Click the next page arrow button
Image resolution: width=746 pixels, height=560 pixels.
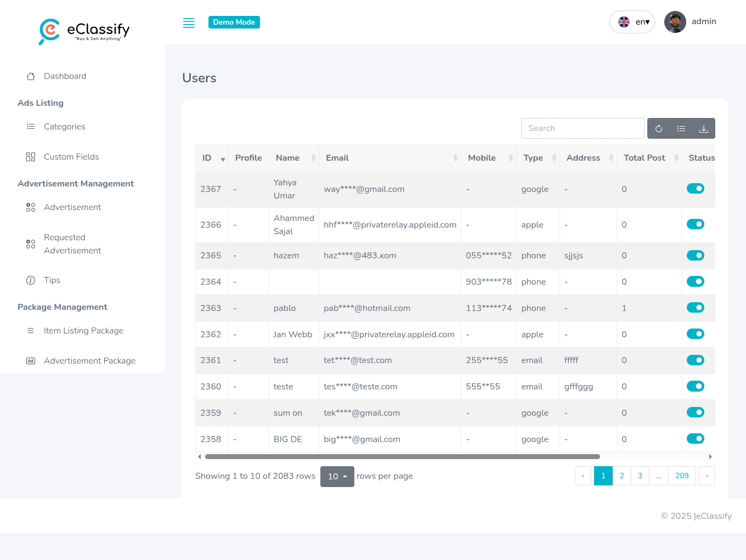(707, 476)
